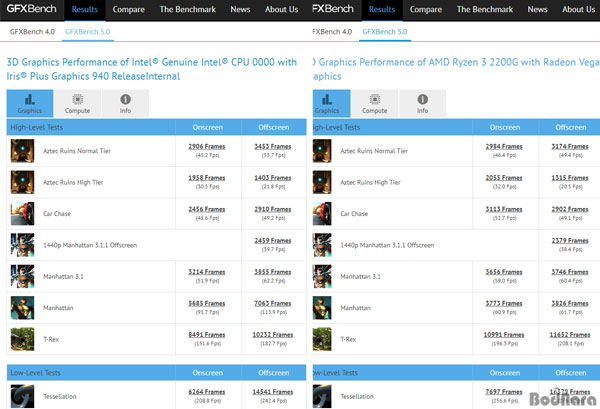This screenshot has height=409, width=600.
Task: Click the Manhattan test thumbnail on the Intel page
Action: click(22, 308)
